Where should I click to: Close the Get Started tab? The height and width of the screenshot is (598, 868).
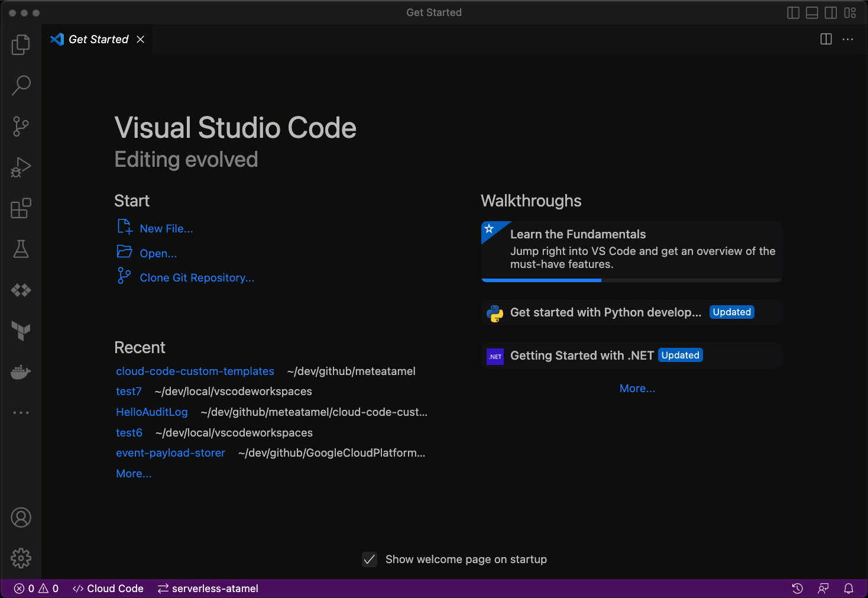[x=140, y=39]
